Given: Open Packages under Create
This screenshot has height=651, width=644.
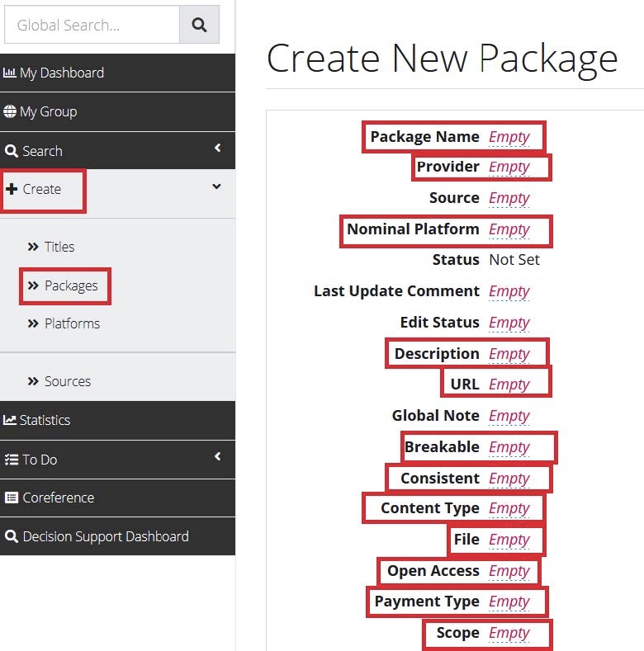Looking at the screenshot, I should [x=70, y=285].
